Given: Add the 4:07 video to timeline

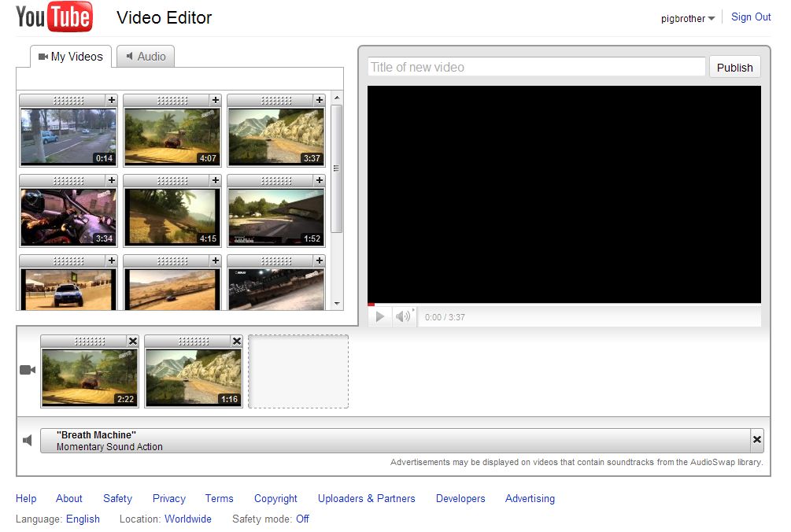Looking at the screenshot, I should pyautogui.click(x=216, y=100).
